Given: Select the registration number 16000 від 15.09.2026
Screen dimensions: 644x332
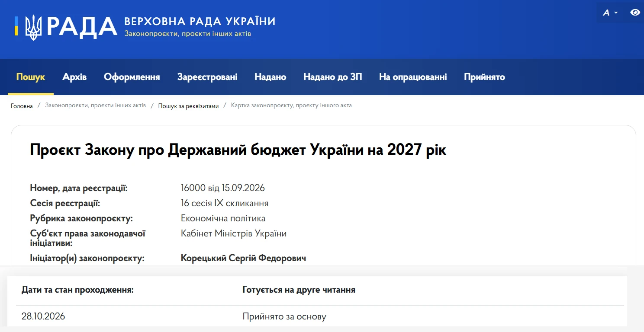Looking at the screenshot, I should tap(222, 188).
